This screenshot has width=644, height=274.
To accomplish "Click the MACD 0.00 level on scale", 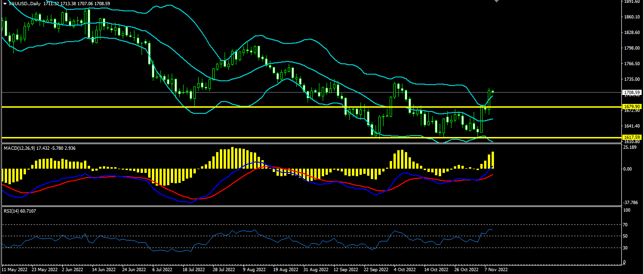I will [x=629, y=169].
